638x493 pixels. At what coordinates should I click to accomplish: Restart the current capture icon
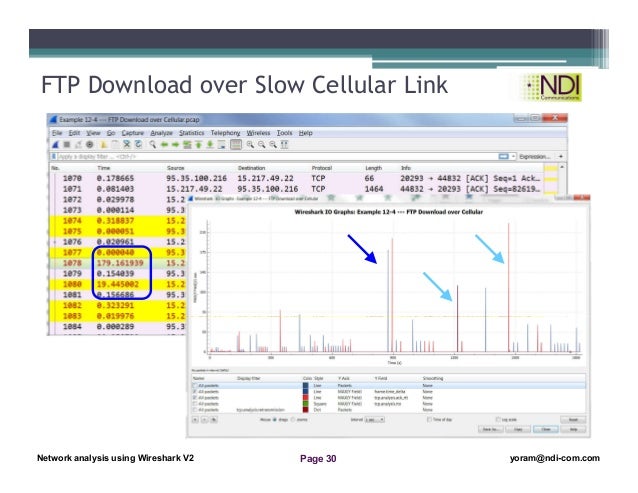coord(78,144)
